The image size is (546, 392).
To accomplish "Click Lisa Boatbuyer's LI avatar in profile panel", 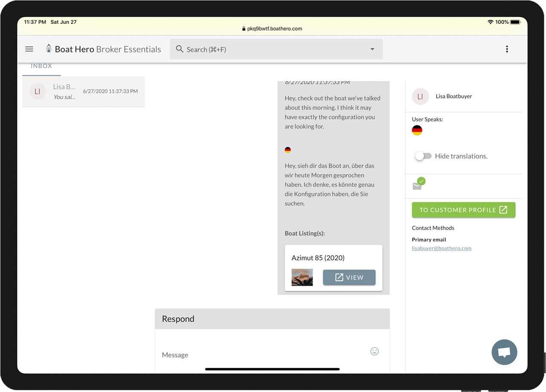I will tap(420, 97).
